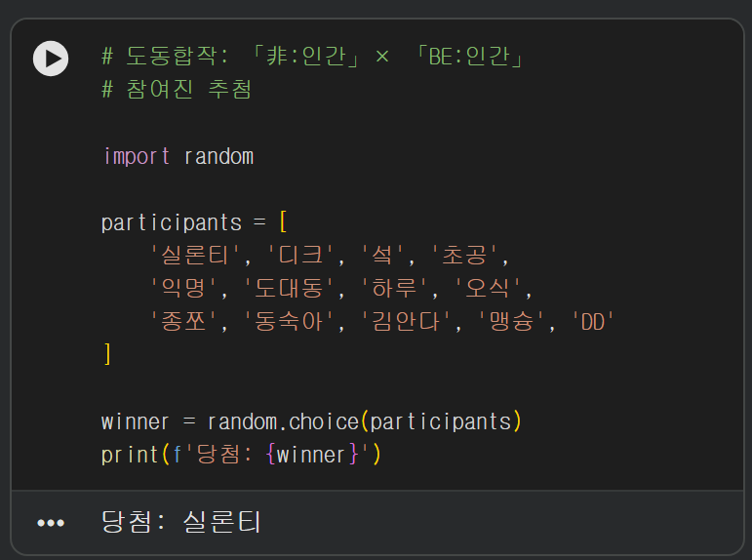The image size is (752, 560).
Task: Click the 'print' function name
Action: coord(130,455)
